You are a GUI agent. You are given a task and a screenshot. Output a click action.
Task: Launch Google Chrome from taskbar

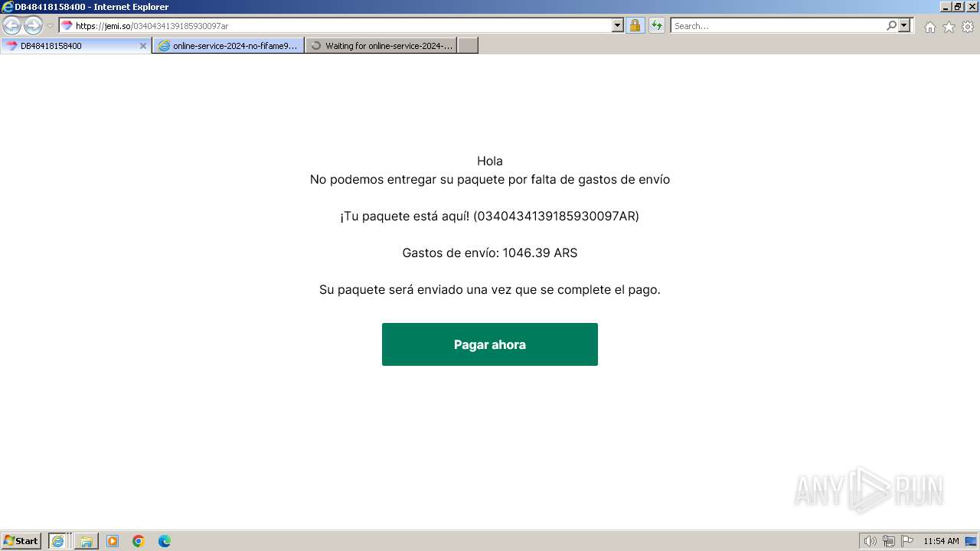(x=139, y=541)
